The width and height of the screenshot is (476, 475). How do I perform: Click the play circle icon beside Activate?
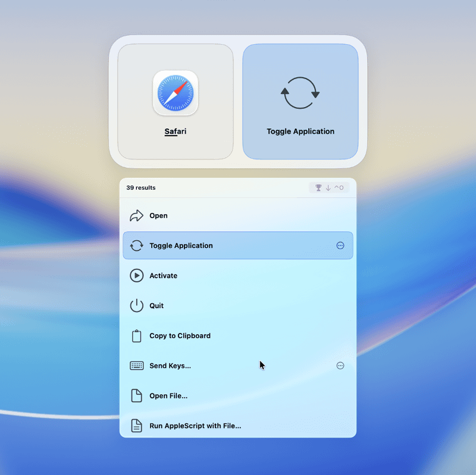[137, 276]
